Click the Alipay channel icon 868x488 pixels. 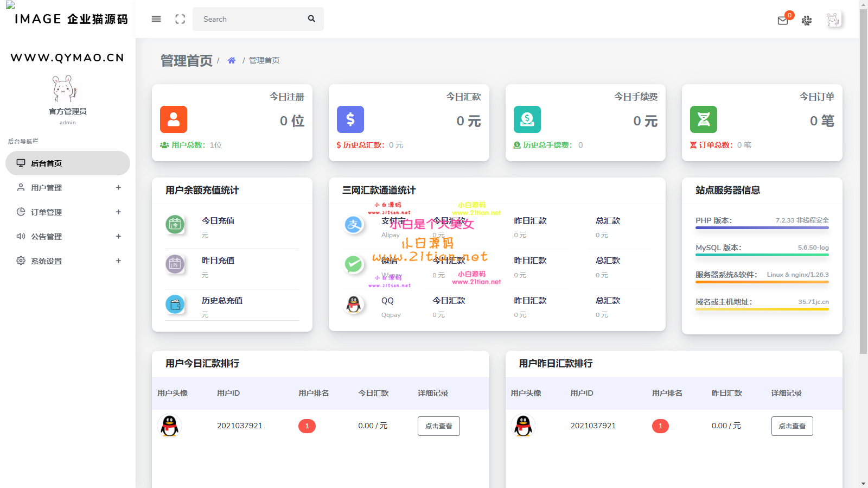[354, 224]
